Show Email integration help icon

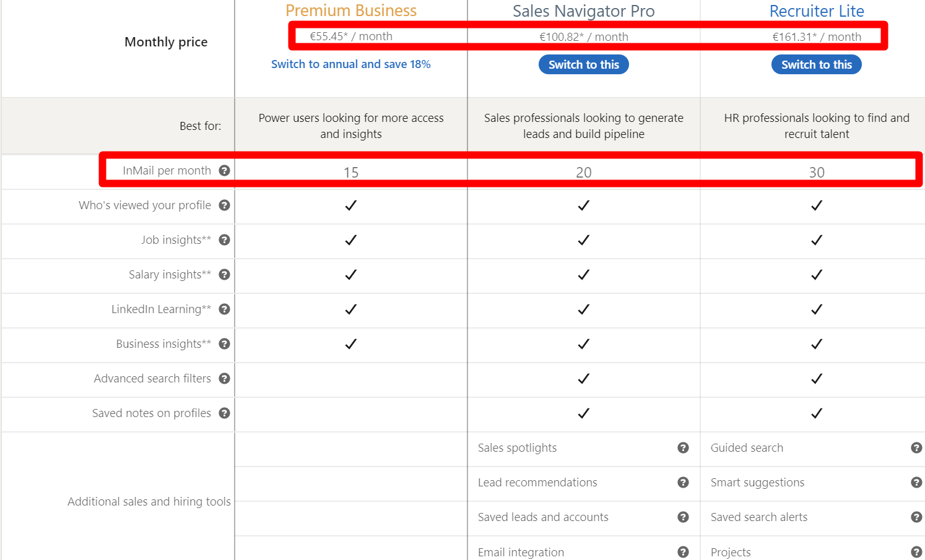tap(684, 552)
